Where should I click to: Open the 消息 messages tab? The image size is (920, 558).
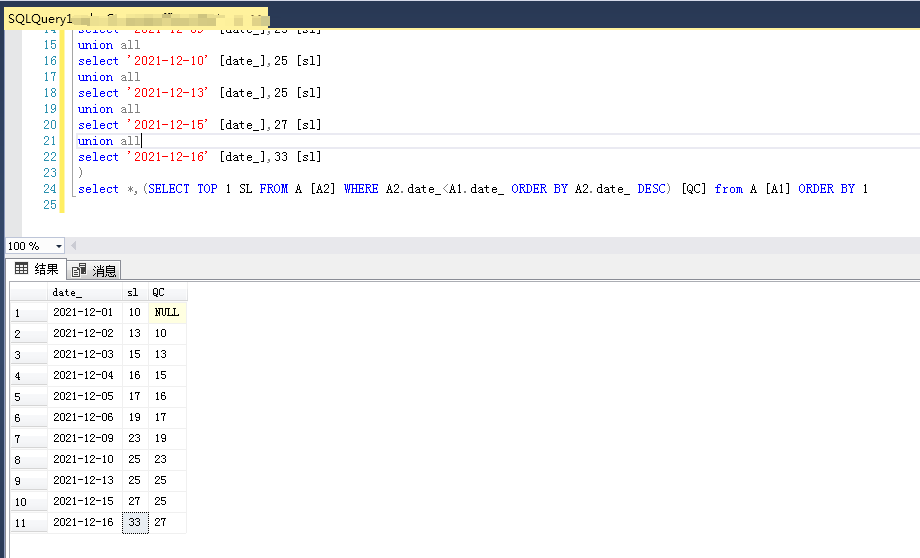point(94,270)
